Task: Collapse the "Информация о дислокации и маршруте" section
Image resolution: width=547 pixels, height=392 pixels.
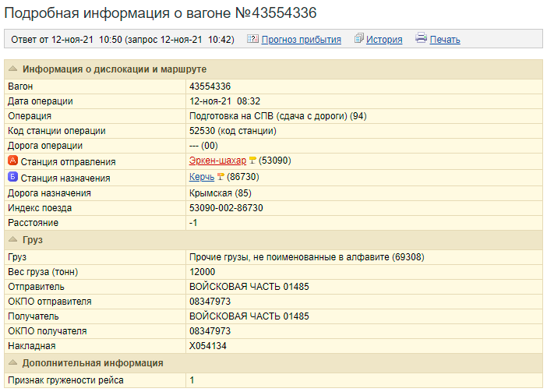Action: pos(13,69)
